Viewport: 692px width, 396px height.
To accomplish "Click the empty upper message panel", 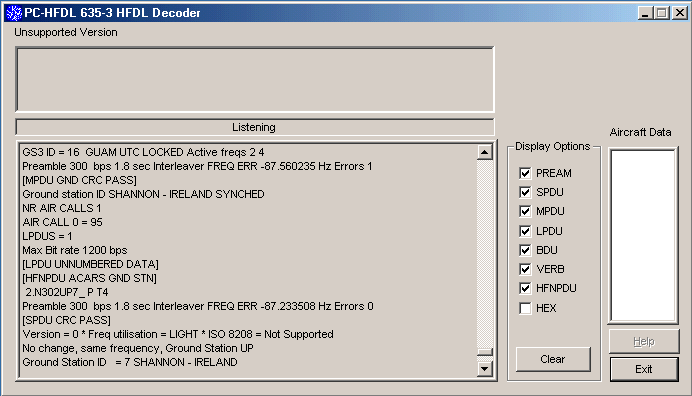I will coord(255,79).
